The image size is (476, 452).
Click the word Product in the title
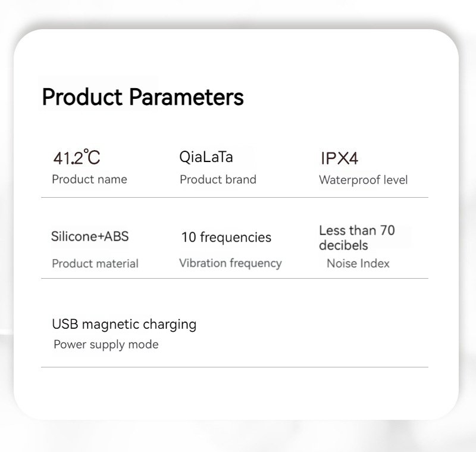tap(82, 97)
